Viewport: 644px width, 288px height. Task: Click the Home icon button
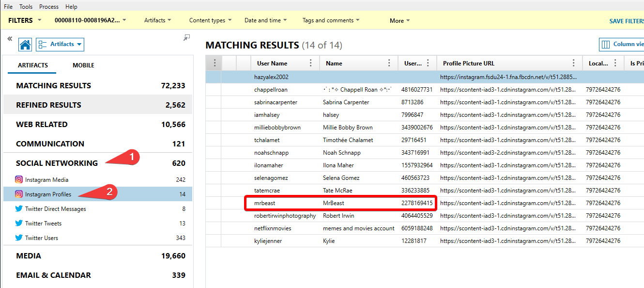click(25, 45)
